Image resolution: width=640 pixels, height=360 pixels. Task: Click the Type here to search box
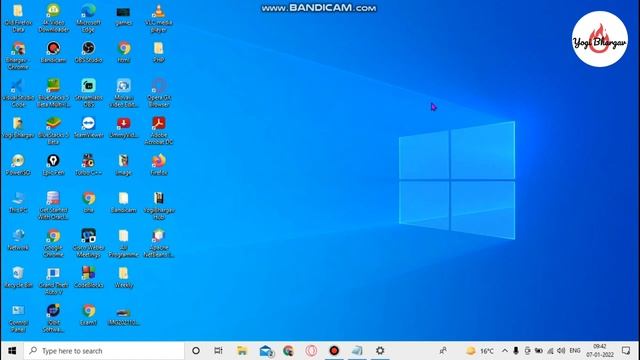[104, 351]
